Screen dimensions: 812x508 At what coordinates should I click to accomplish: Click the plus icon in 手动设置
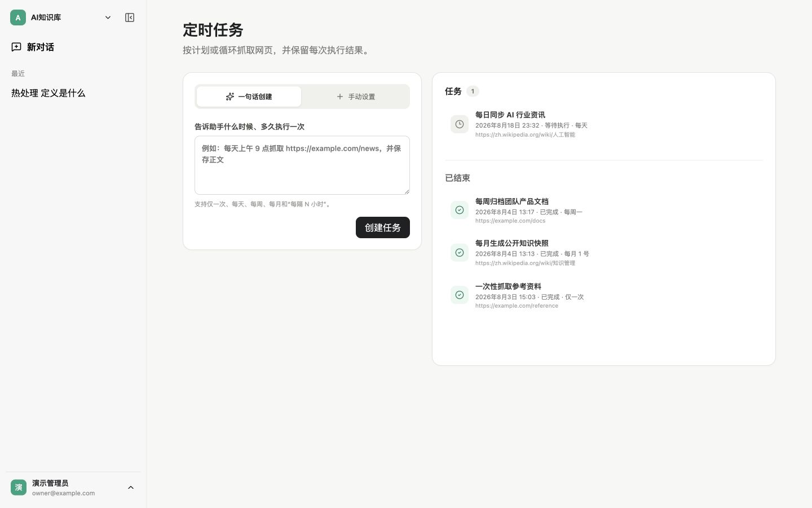tap(340, 97)
